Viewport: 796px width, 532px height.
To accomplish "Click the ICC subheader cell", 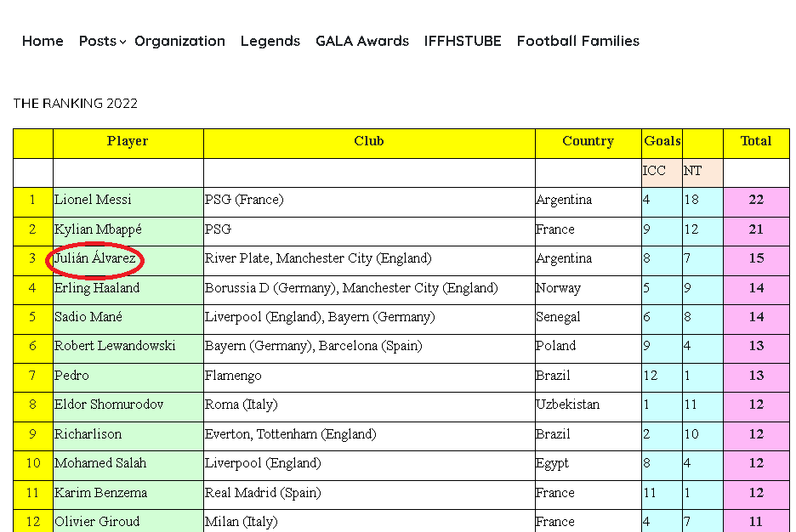I will [x=662, y=173].
